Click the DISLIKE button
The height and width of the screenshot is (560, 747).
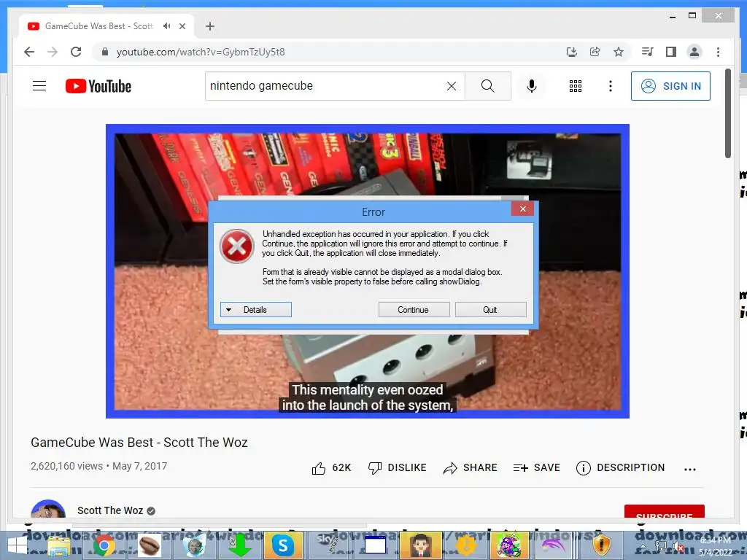coord(398,468)
